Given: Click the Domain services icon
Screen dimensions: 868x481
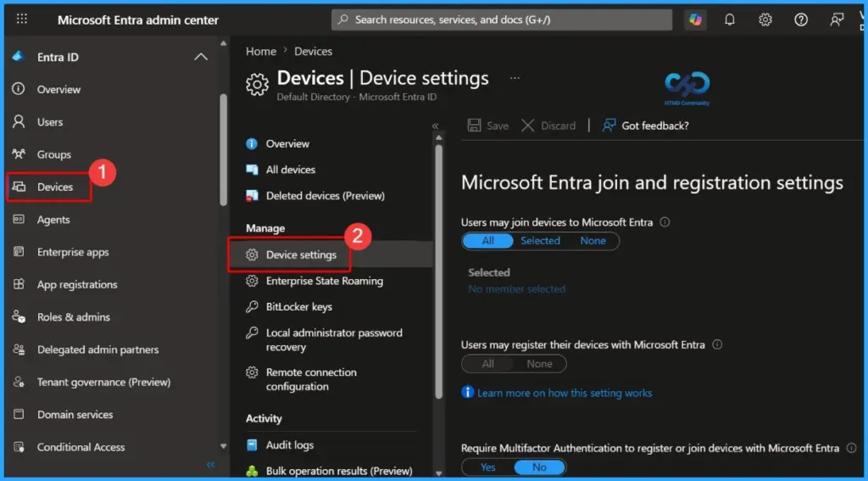Looking at the screenshot, I should (x=19, y=414).
